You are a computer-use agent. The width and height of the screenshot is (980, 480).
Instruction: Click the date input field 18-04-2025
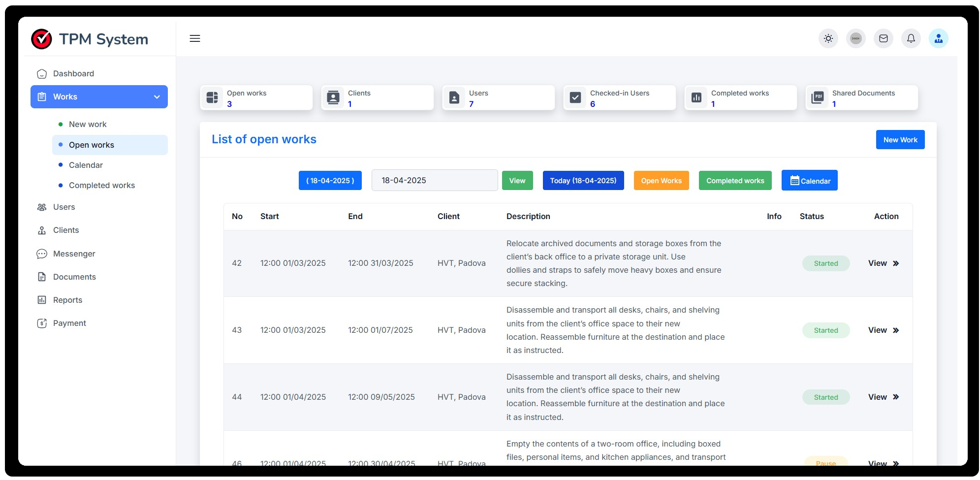click(434, 181)
